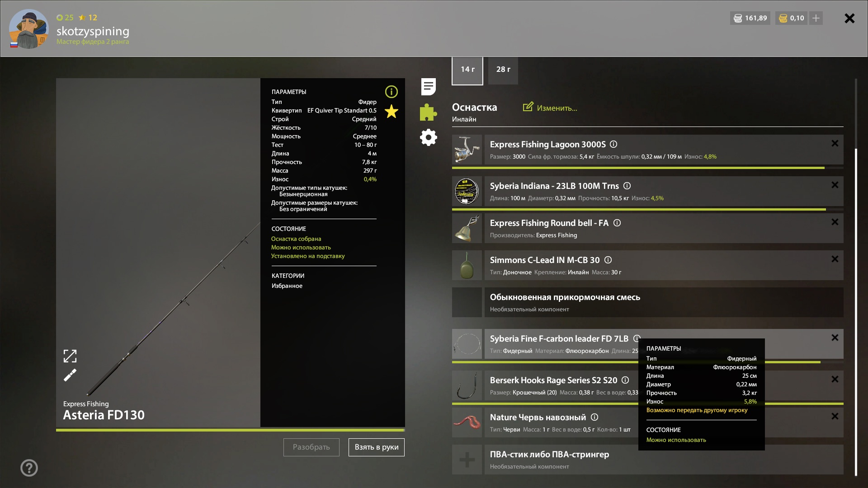Remove Express Fishing Lagoon 3000S reel
This screenshot has width=868, height=488.
click(x=835, y=143)
